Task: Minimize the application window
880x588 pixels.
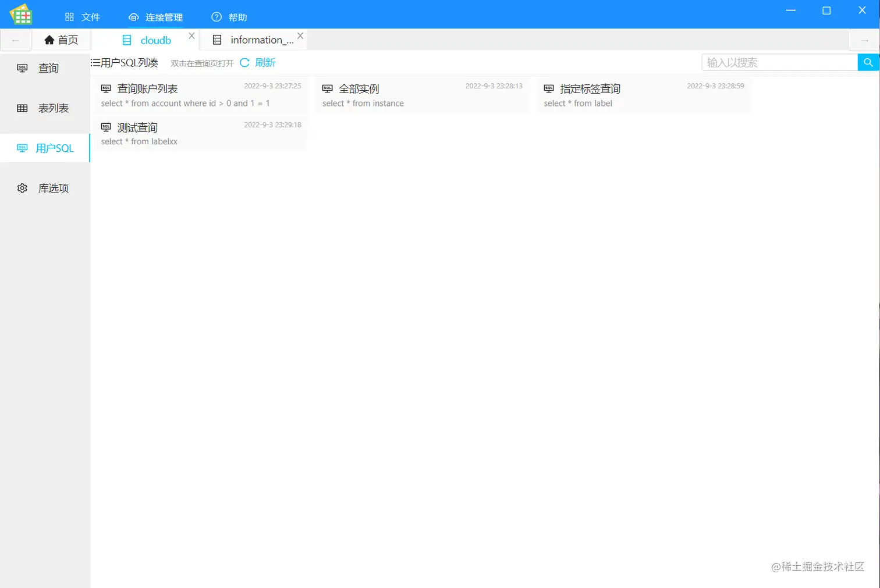Action: click(x=790, y=10)
